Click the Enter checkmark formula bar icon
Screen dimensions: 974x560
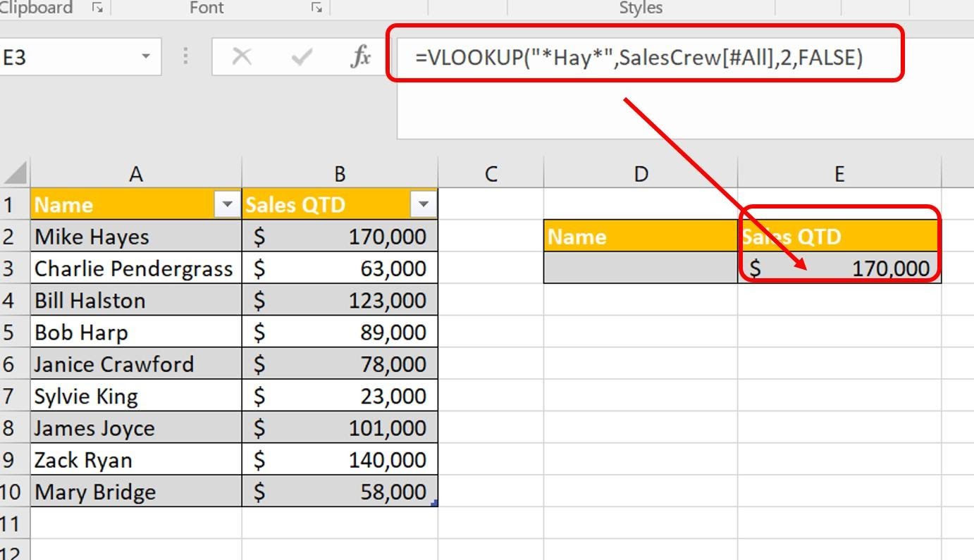(x=302, y=57)
